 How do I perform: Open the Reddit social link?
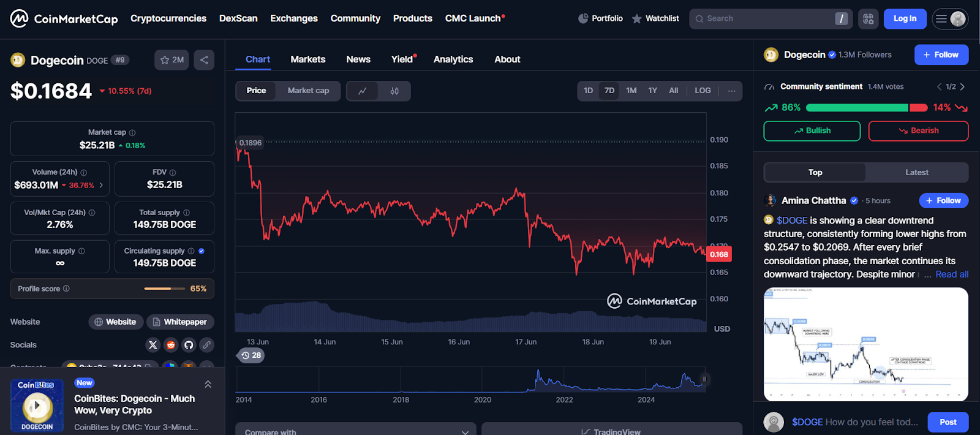[171, 345]
